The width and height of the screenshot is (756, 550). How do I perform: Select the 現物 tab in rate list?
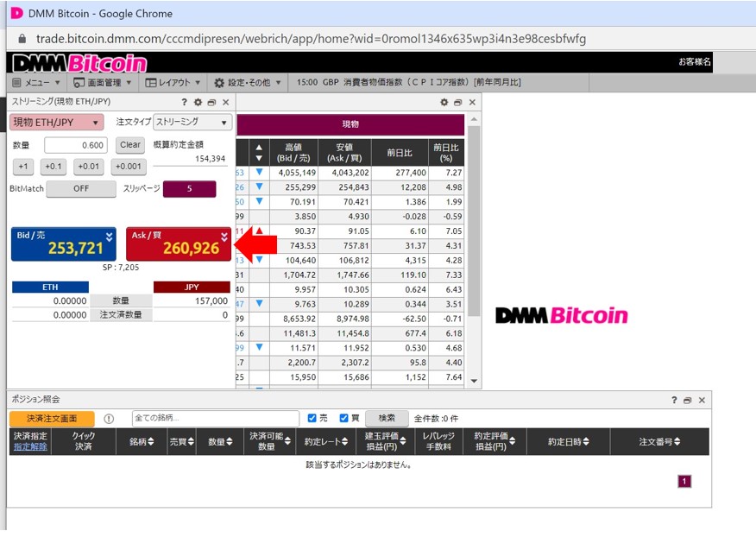[350, 124]
